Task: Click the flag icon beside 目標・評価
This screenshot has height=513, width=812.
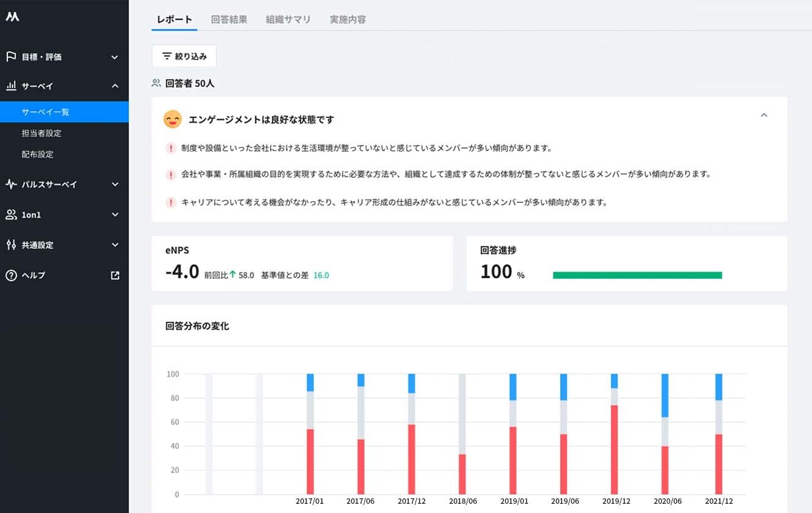Action: pos(11,57)
